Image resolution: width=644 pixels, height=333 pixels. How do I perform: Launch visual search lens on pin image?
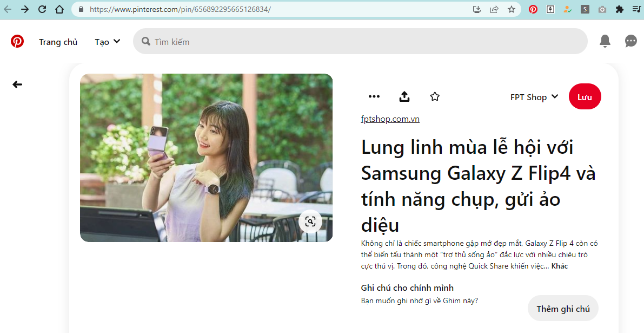click(x=310, y=221)
